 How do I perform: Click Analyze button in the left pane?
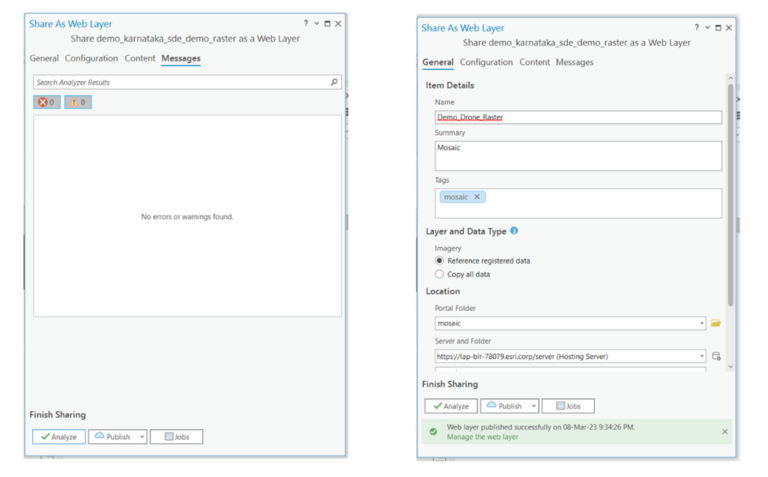(x=59, y=437)
